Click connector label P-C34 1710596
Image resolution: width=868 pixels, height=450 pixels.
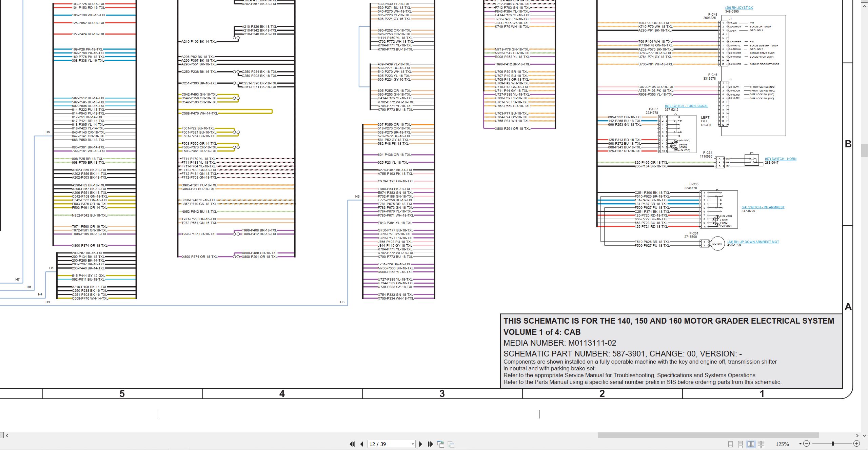click(707, 155)
